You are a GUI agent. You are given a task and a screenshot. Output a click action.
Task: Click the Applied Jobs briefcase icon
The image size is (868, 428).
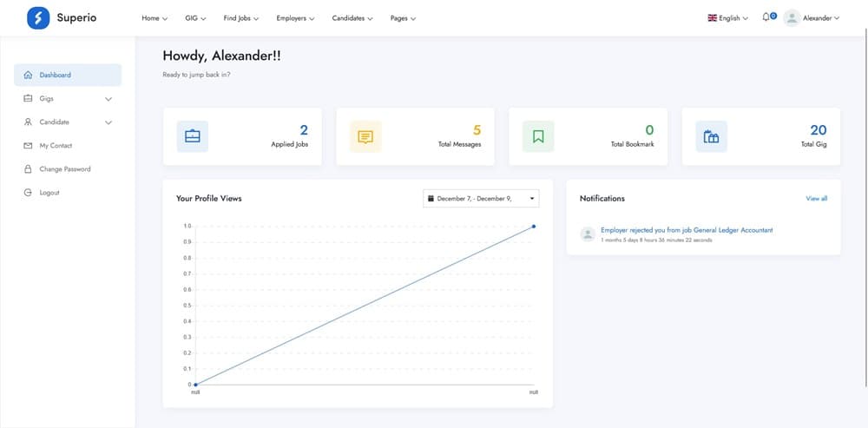[x=192, y=136]
